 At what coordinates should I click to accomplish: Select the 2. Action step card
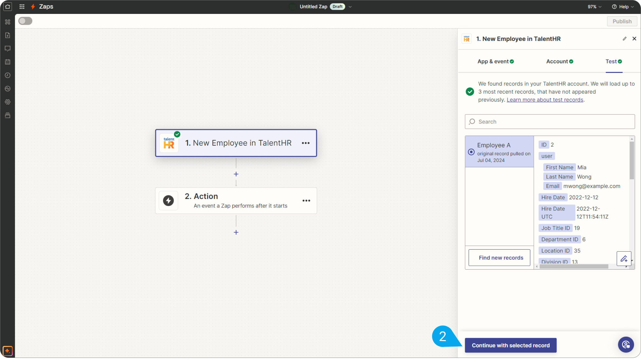pyautogui.click(x=236, y=201)
